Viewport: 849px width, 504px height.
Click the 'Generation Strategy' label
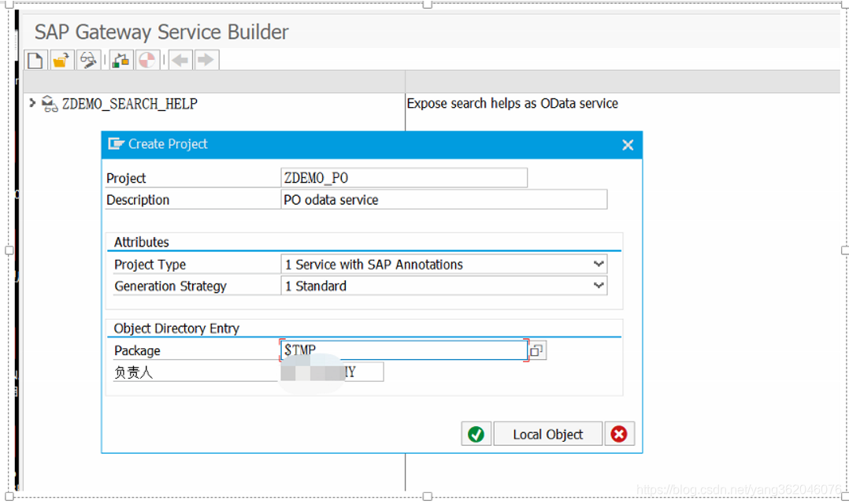pos(171,287)
